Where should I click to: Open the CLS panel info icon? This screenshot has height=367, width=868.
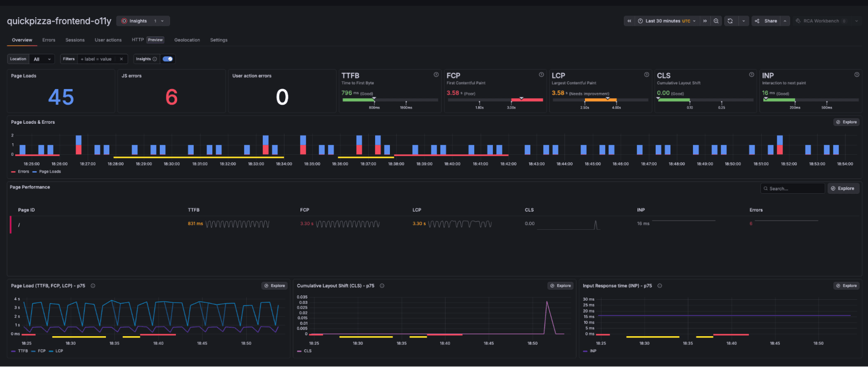point(752,75)
